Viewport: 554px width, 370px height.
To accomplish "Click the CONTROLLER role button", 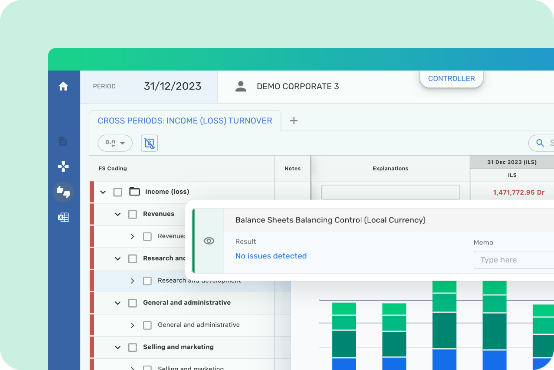I will (x=451, y=78).
